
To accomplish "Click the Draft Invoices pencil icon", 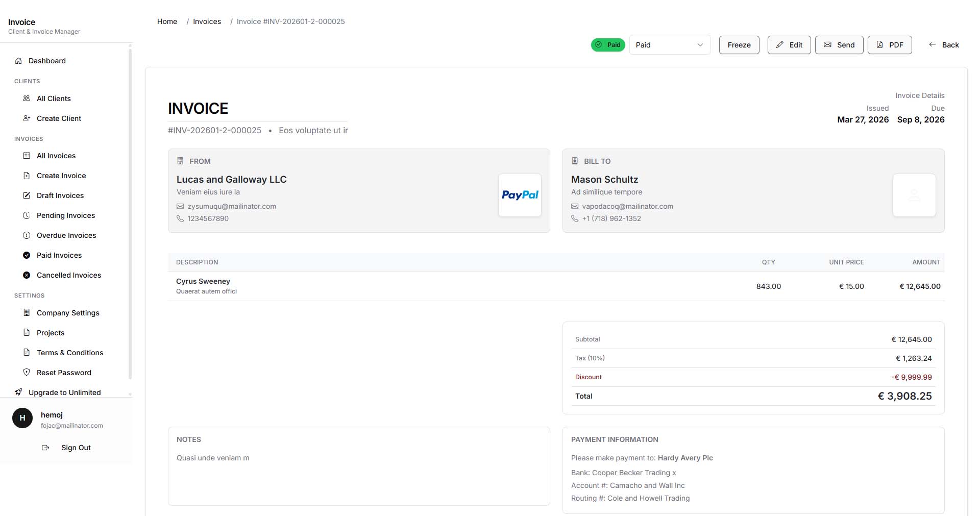I will point(27,195).
